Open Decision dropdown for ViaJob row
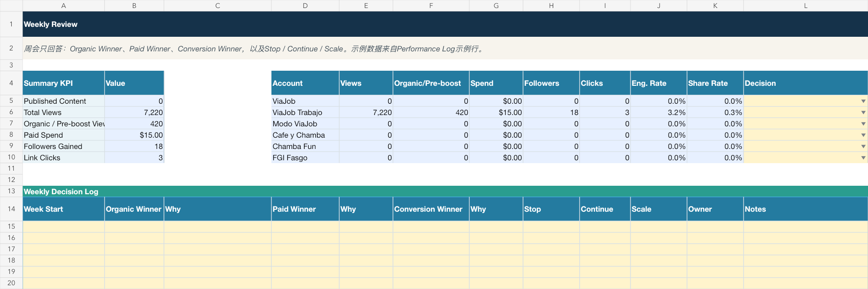The width and height of the screenshot is (868, 289). [x=863, y=101]
